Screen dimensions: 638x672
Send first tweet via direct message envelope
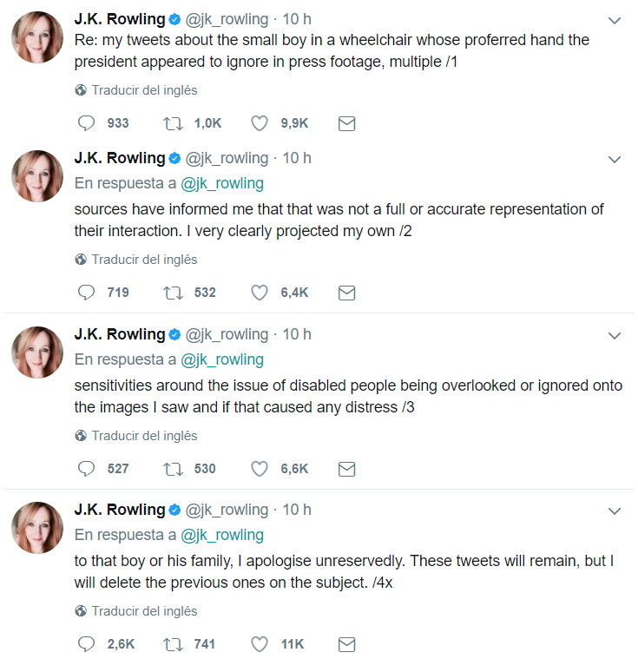(x=346, y=123)
